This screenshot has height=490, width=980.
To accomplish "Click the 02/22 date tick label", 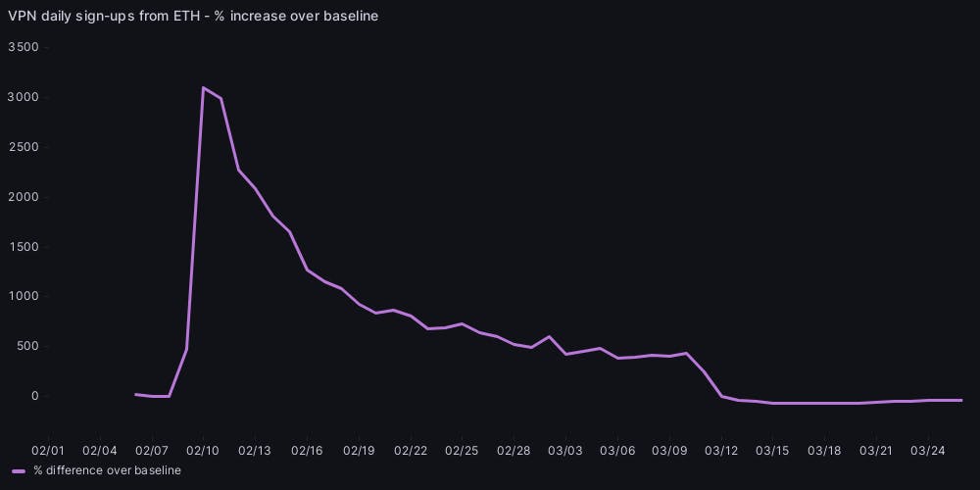I will (x=411, y=451).
